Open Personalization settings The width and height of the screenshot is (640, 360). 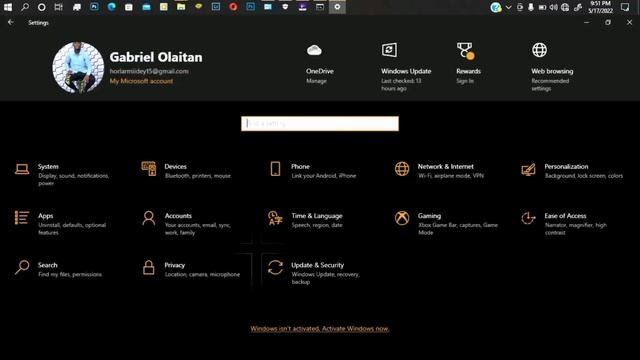pos(571,171)
